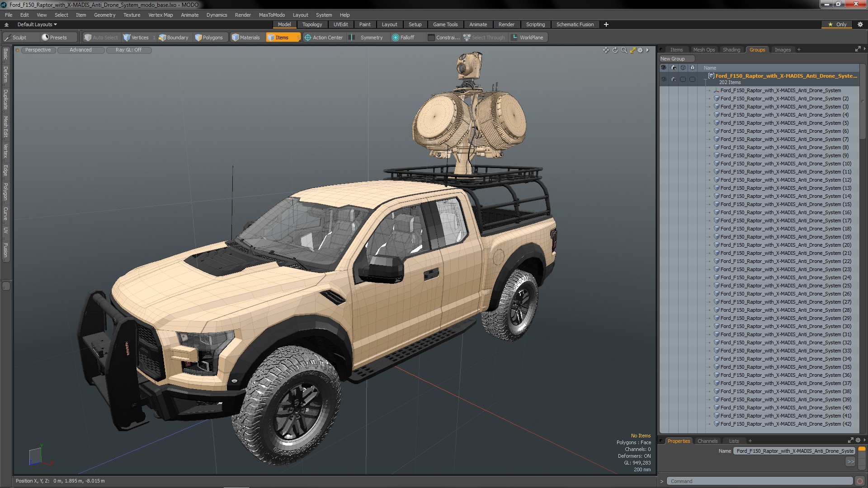Click the Command input field
Screen dimensions: 868x488
pos(759,481)
